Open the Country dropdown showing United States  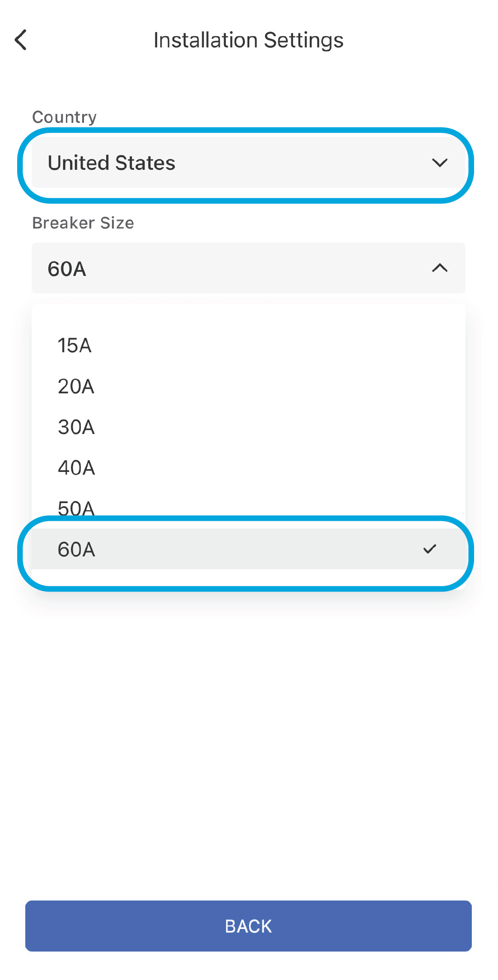pyautogui.click(x=248, y=163)
